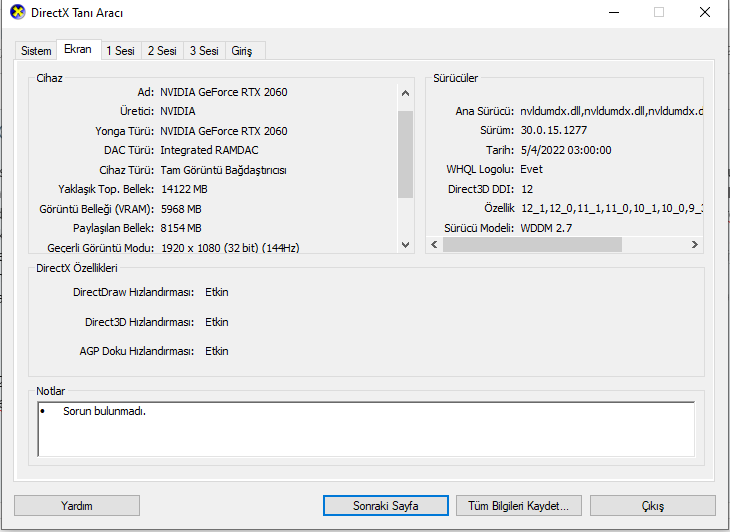Click the DirectX logo icon in title bar
Image resolution: width=730 pixels, height=532 pixels.
click(18, 12)
